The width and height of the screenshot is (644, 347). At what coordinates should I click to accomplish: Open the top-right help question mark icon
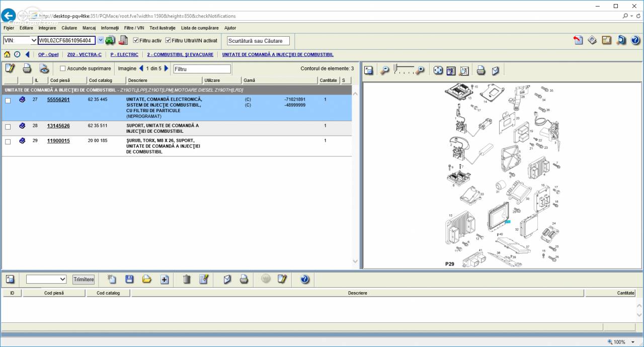pos(635,40)
